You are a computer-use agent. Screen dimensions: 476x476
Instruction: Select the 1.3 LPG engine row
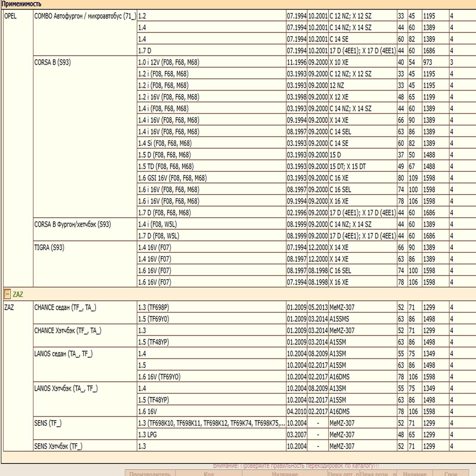[x=148, y=435]
